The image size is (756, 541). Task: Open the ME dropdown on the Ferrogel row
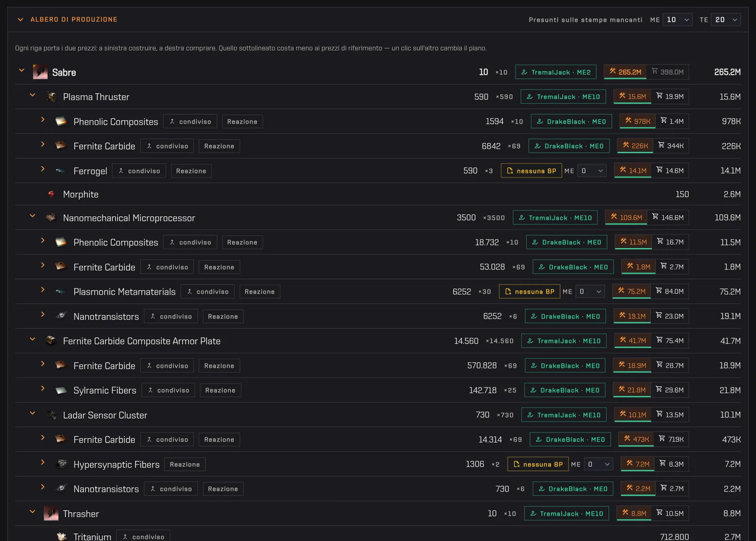[592, 171]
